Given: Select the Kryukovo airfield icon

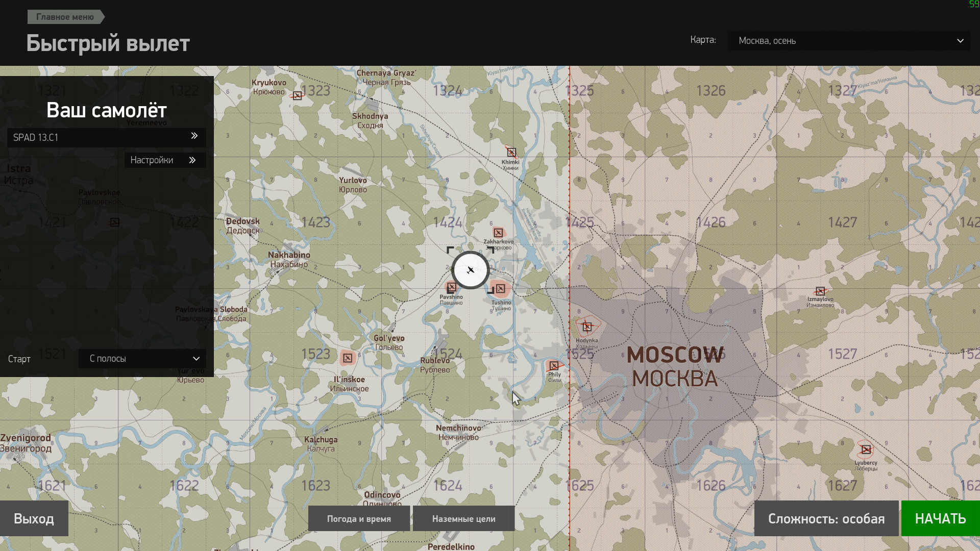Looking at the screenshot, I should [x=298, y=95].
